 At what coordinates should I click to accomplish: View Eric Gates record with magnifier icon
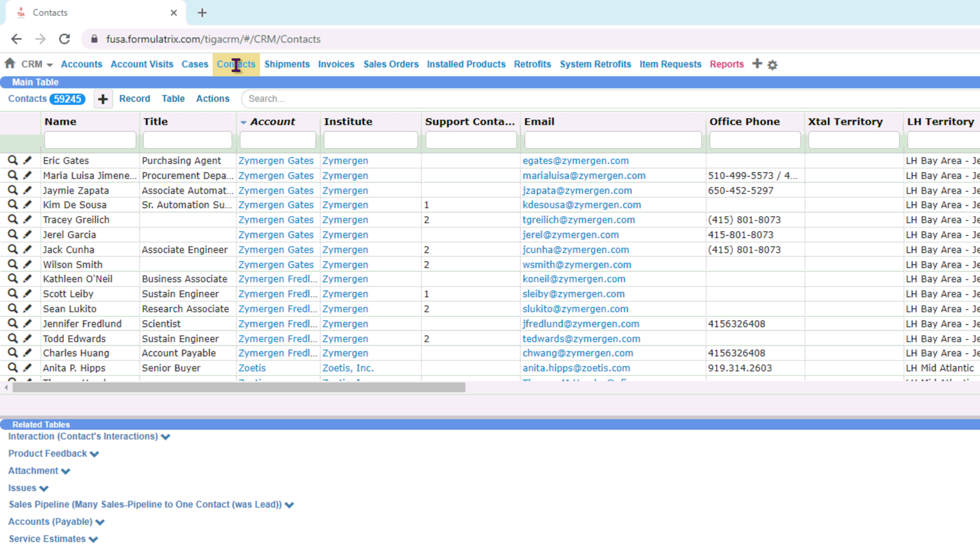12,160
